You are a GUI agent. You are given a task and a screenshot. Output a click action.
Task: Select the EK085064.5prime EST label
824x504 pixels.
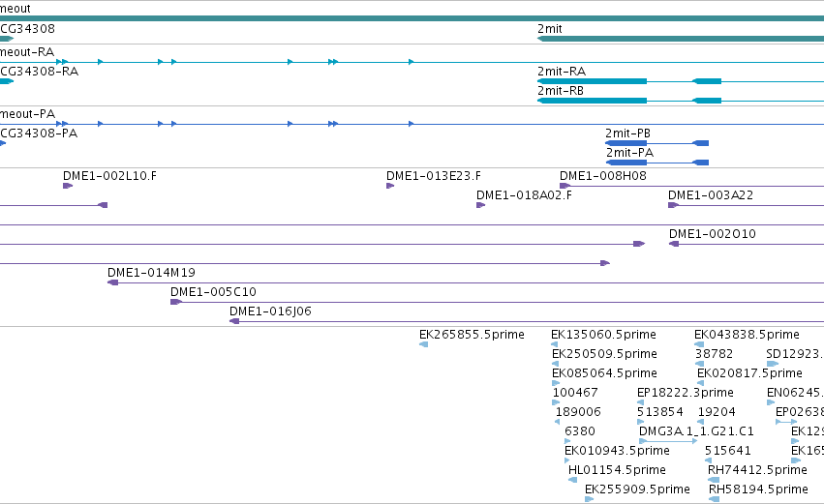604,373
